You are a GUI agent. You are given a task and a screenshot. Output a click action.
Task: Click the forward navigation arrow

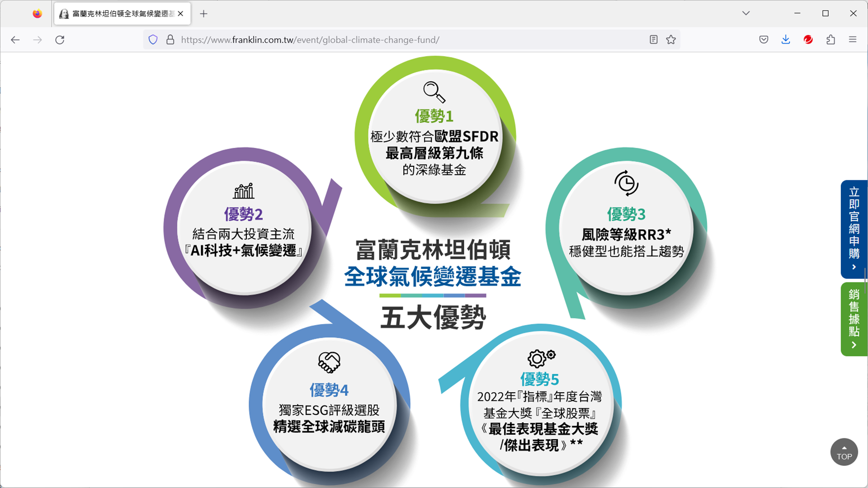point(38,40)
